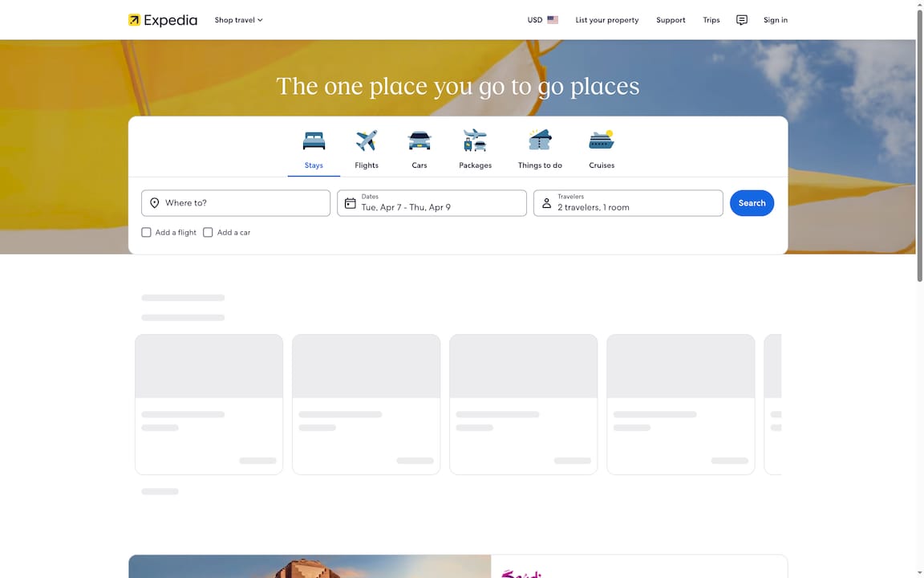
Task: Open the Shop travel dropdown
Action: [237, 20]
